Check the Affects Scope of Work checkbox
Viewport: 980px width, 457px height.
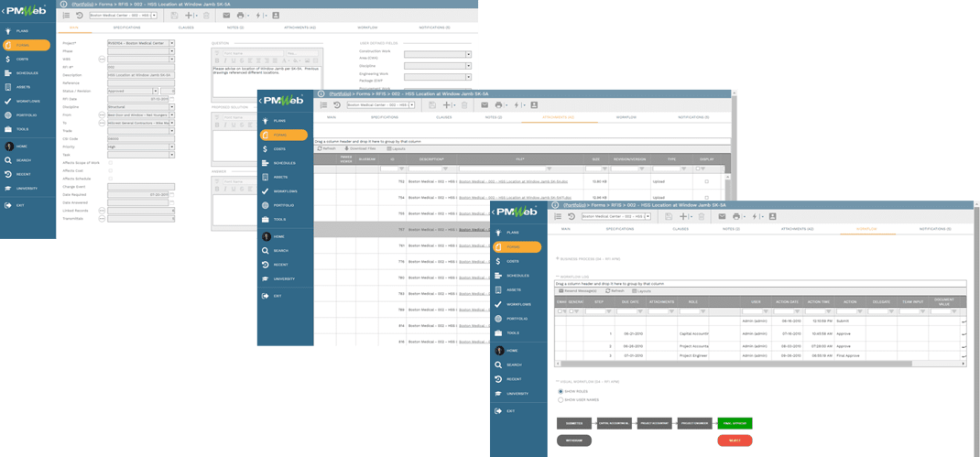click(111, 163)
